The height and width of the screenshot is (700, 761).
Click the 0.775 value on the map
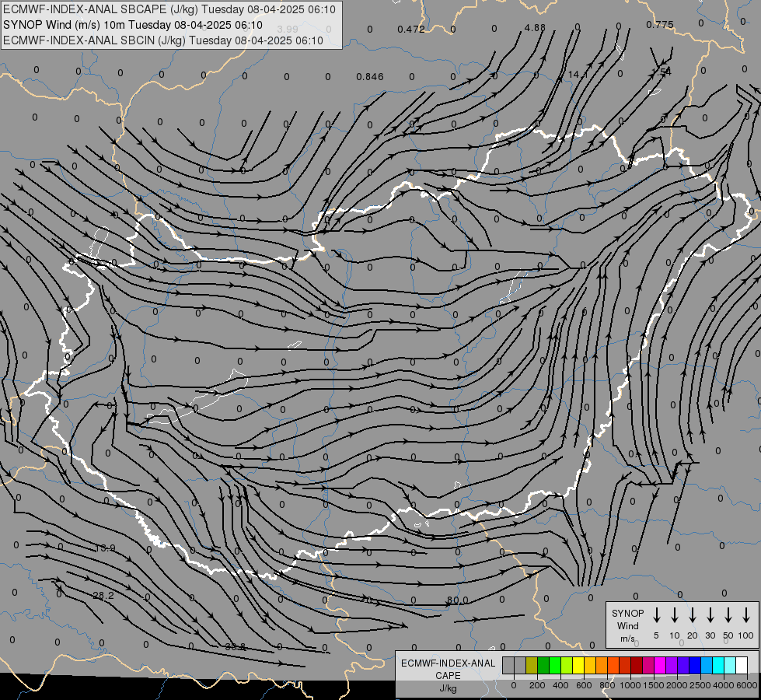coord(660,24)
